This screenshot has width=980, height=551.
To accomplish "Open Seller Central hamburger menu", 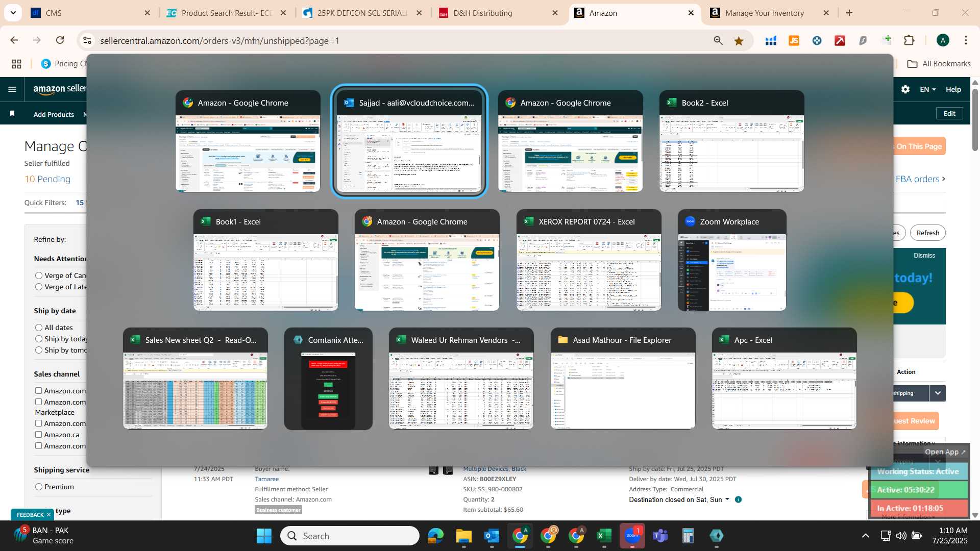I will coord(12,89).
